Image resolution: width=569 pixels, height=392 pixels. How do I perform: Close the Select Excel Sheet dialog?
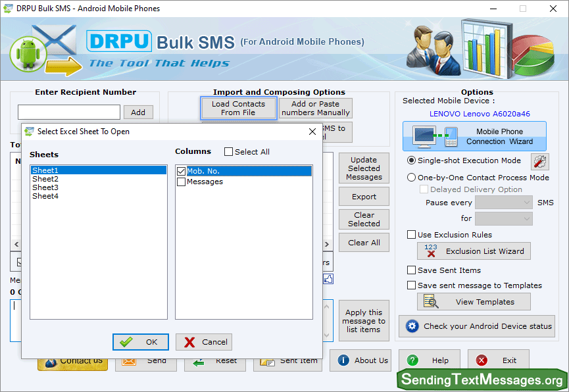point(312,132)
